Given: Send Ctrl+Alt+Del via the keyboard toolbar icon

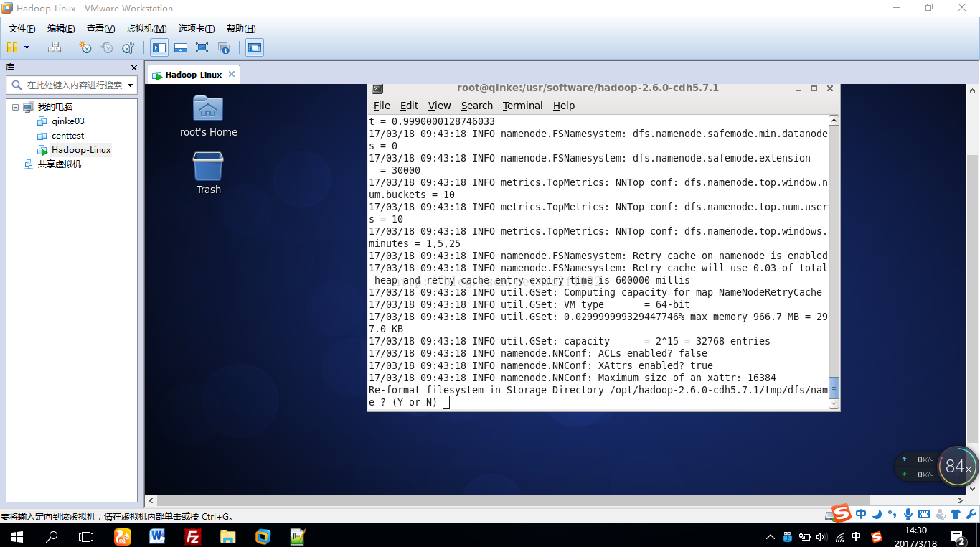Looking at the screenshot, I should (54, 47).
